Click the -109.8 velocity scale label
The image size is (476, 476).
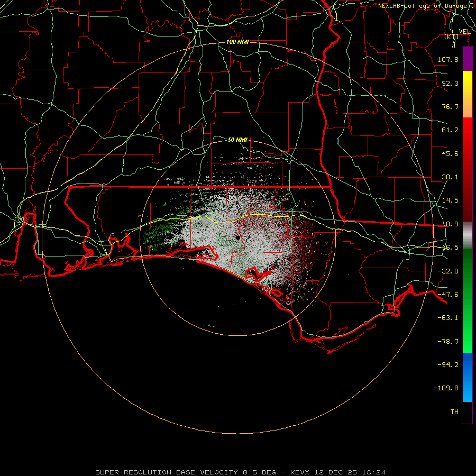click(446, 388)
